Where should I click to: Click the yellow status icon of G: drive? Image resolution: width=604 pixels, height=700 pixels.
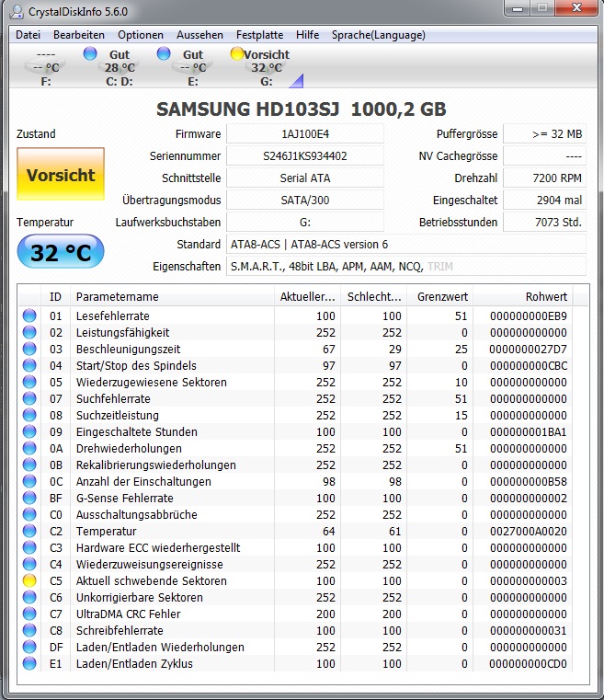pos(237,53)
